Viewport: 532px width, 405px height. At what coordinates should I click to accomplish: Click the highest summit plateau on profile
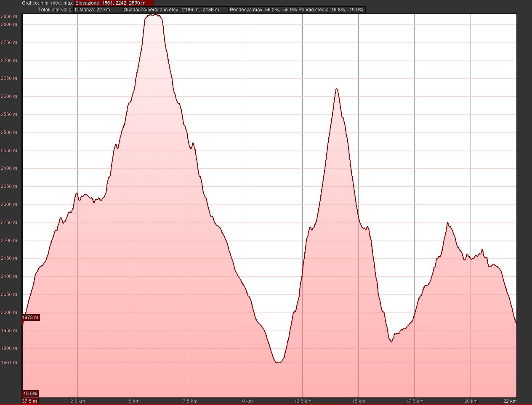click(153, 15)
